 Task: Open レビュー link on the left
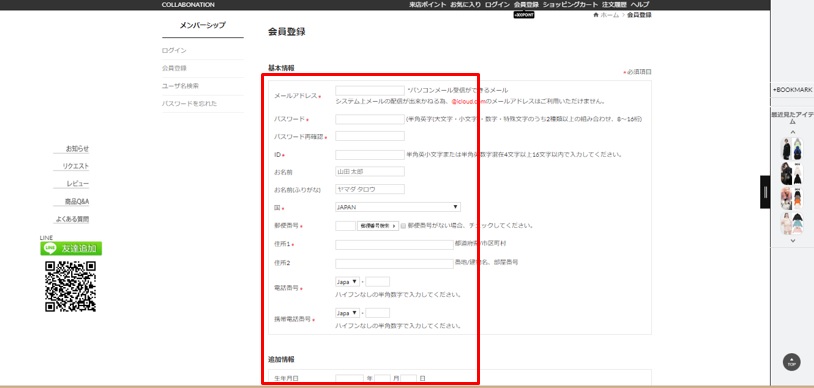pos(78,184)
